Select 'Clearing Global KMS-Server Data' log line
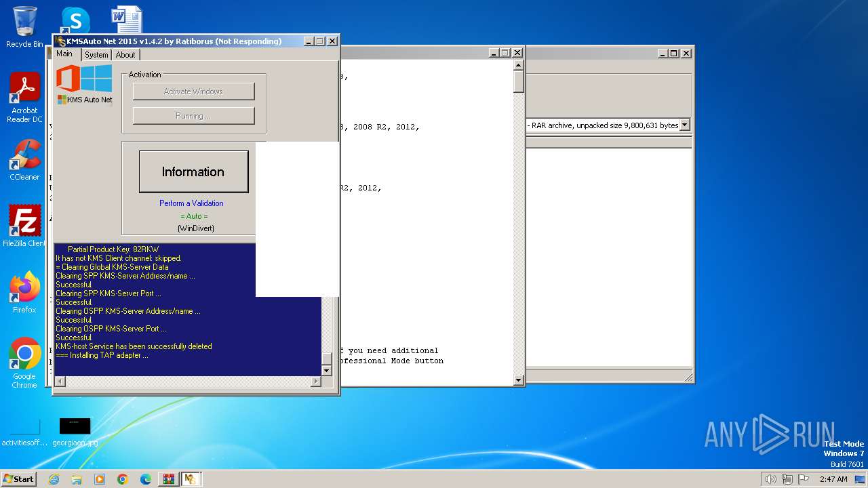The width and height of the screenshot is (868, 488). pos(112,267)
